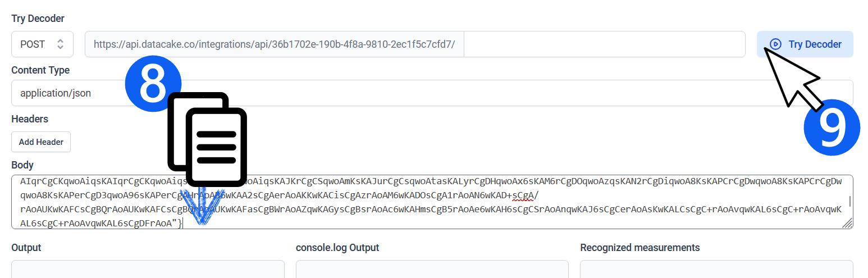Run the decoder with Try Decoder button
Viewport: 868px width, 278px height.
(805, 44)
